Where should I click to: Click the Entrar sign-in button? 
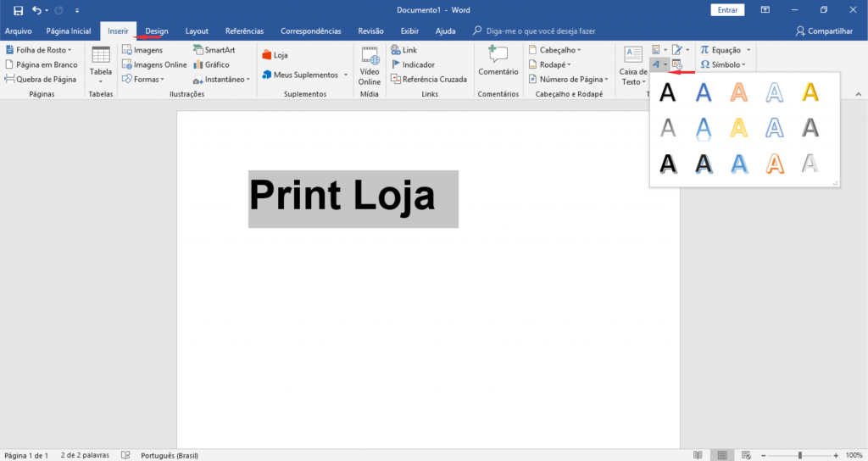[726, 10]
